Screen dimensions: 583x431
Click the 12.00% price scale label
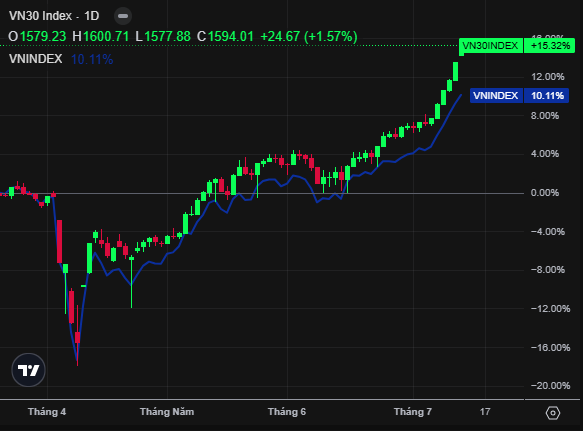tap(548, 77)
